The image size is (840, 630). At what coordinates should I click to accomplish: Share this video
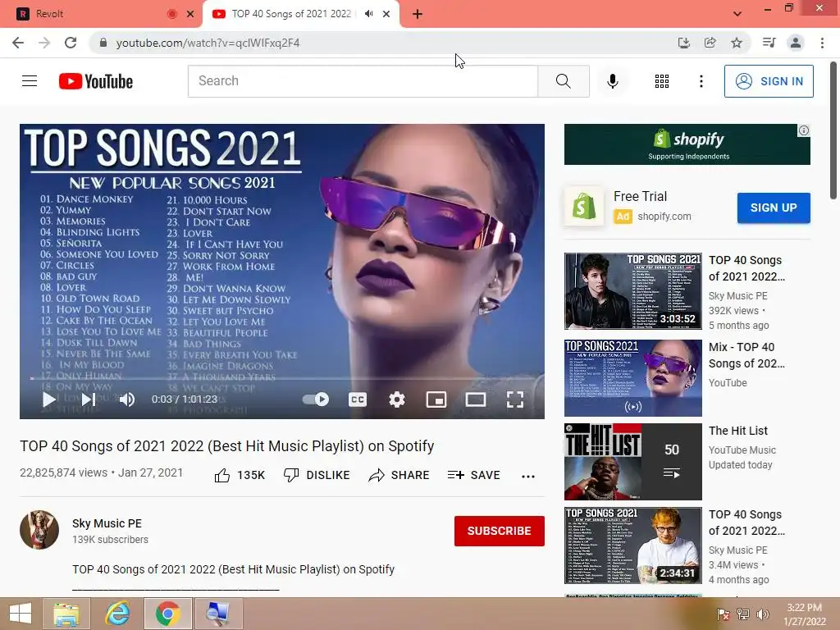click(x=399, y=475)
